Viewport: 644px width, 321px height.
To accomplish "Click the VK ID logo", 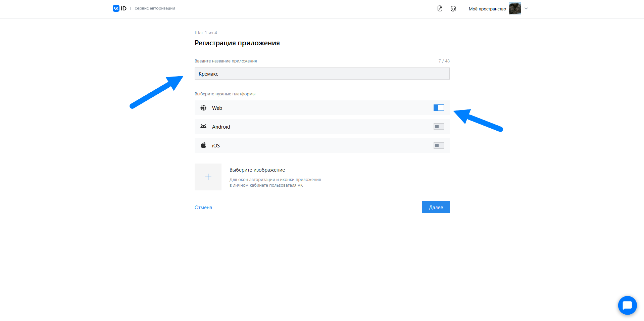I will pos(119,8).
